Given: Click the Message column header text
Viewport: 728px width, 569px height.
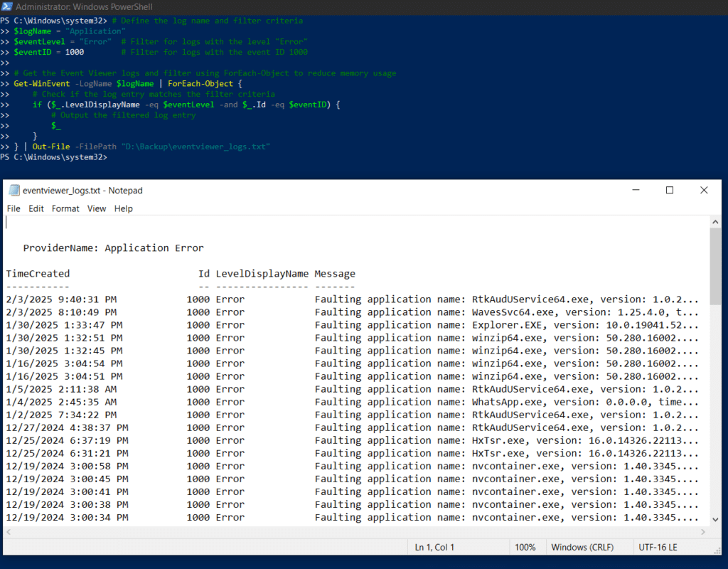Looking at the screenshot, I should click(x=335, y=274).
